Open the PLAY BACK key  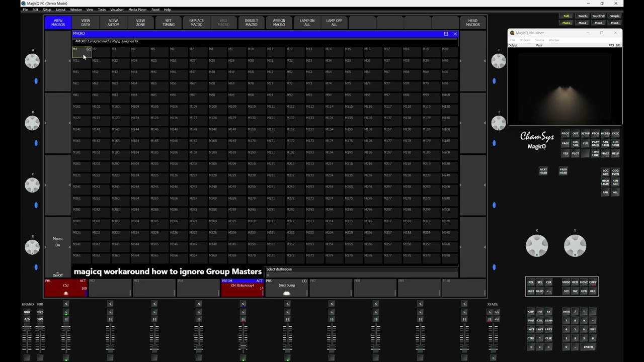[x=595, y=143]
